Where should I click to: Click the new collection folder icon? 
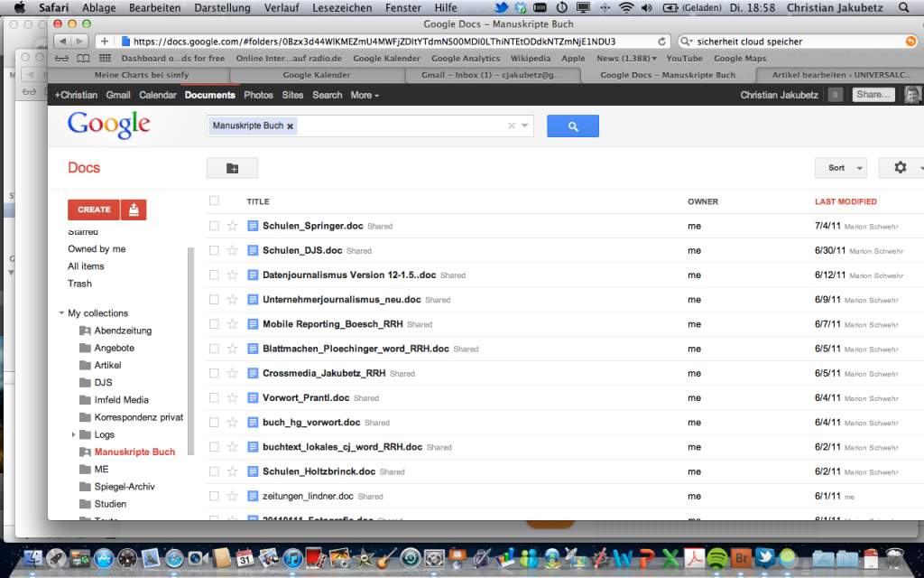(x=232, y=169)
